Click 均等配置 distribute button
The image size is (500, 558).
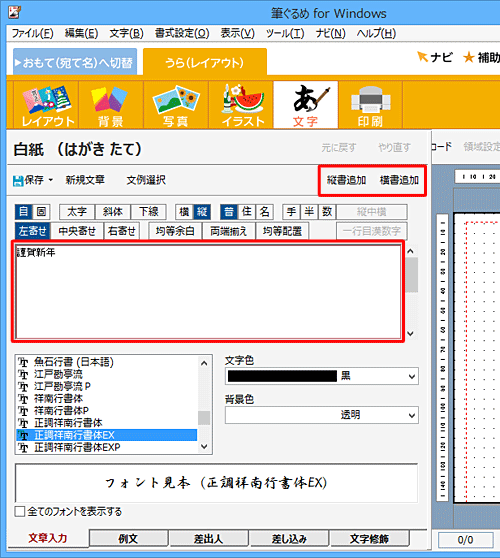click(x=282, y=231)
